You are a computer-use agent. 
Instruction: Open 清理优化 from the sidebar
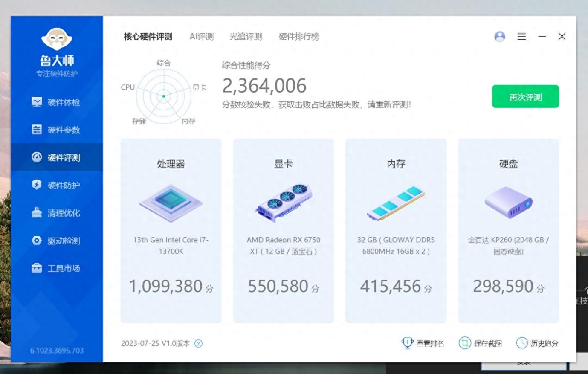[x=56, y=213]
